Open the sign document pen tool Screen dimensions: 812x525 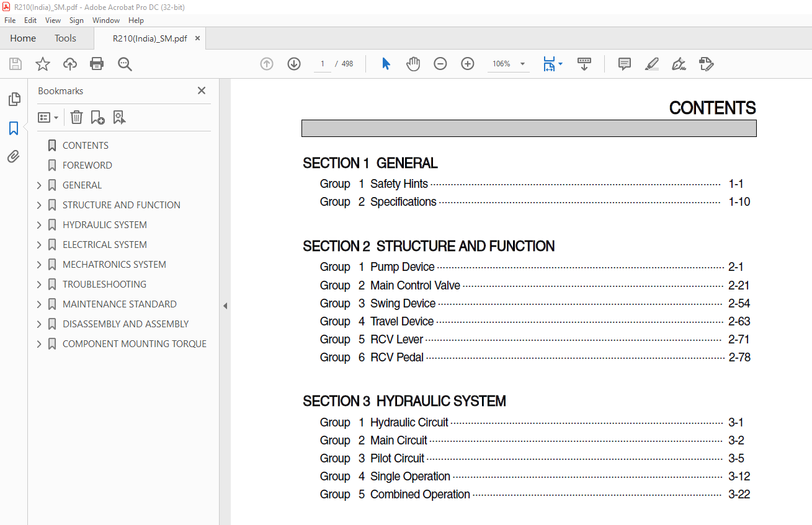[679, 64]
